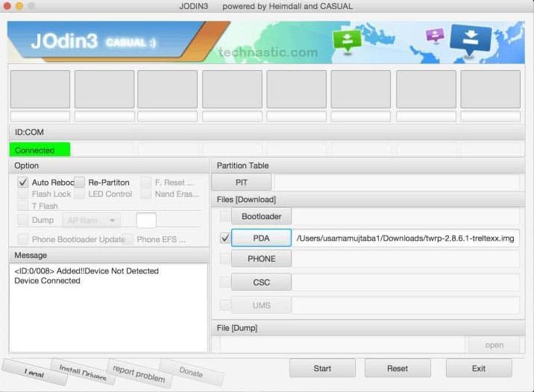534x392 pixels.
Task: Toggle the Phone EFS checkbox
Action: click(128, 239)
